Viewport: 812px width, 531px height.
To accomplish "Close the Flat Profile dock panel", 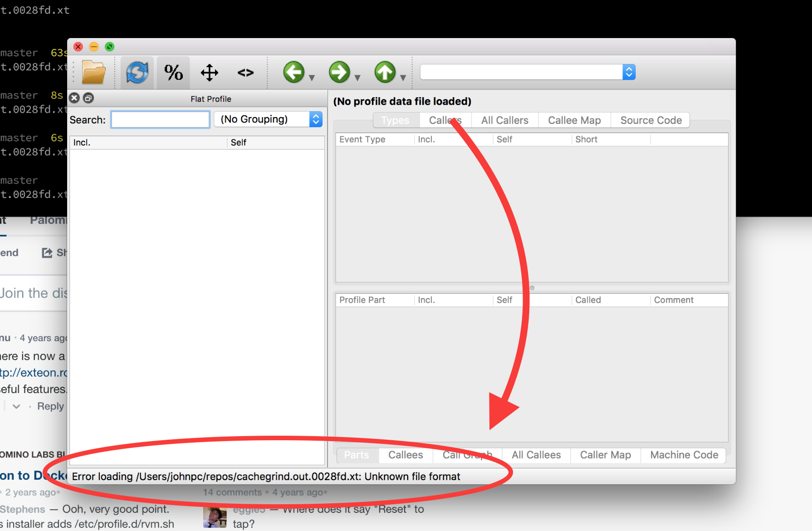I will (75, 98).
